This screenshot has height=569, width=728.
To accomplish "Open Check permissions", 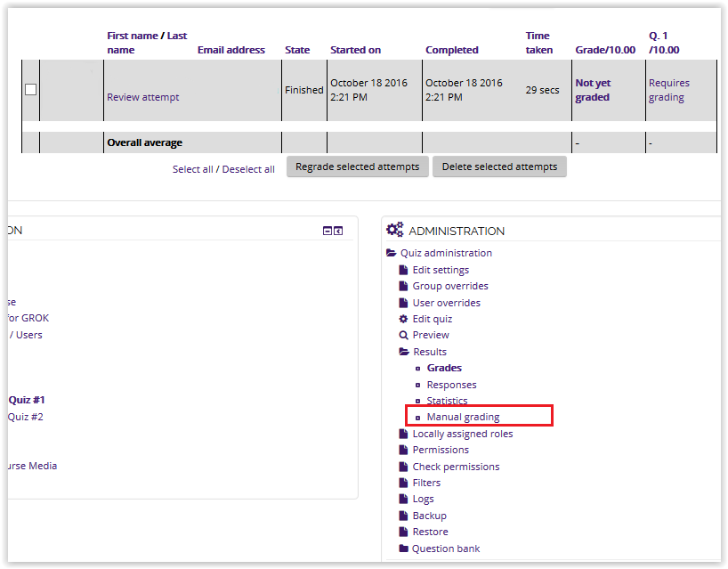I will coord(456,467).
